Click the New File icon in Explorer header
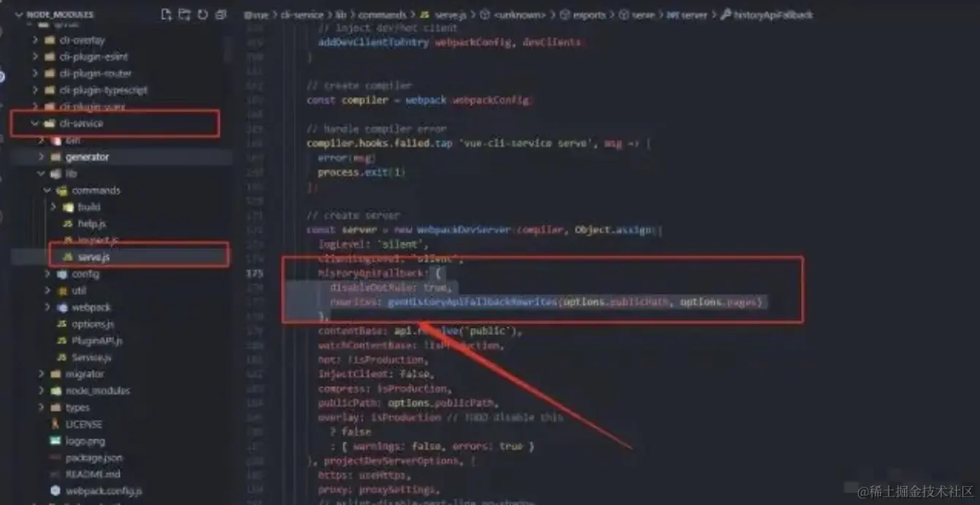The width and height of the screenshot is (980, 505). 166,15
